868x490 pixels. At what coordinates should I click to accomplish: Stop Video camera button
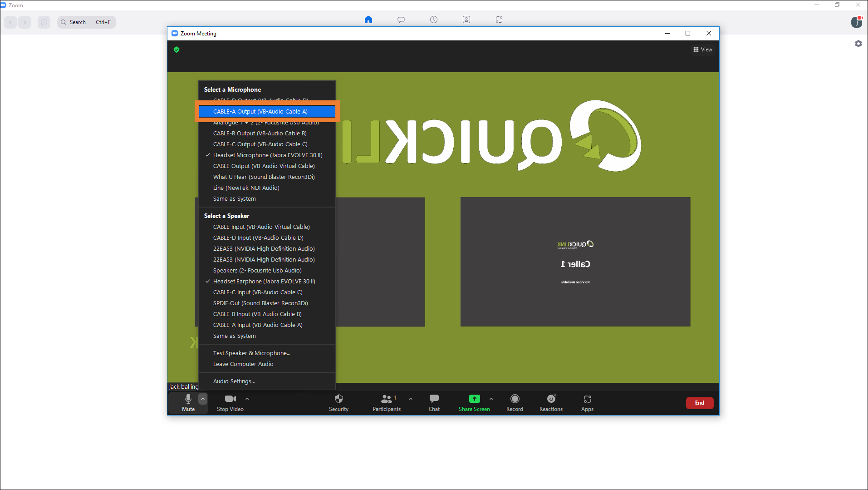[x=230, y=402]
